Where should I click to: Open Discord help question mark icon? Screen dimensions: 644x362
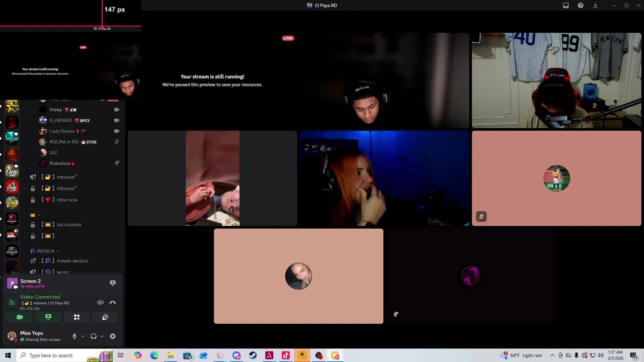click(581, 6)
